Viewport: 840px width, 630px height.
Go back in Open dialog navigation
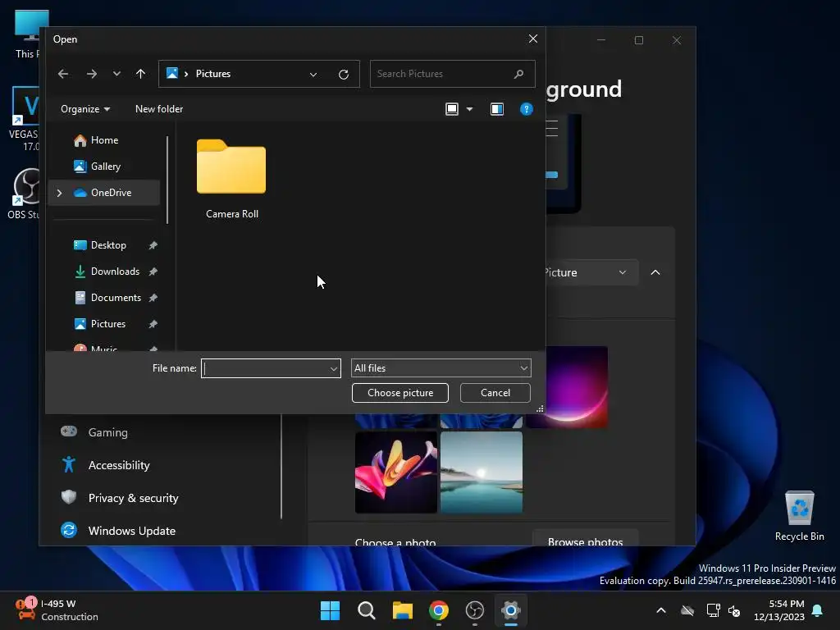coord(63,74)
